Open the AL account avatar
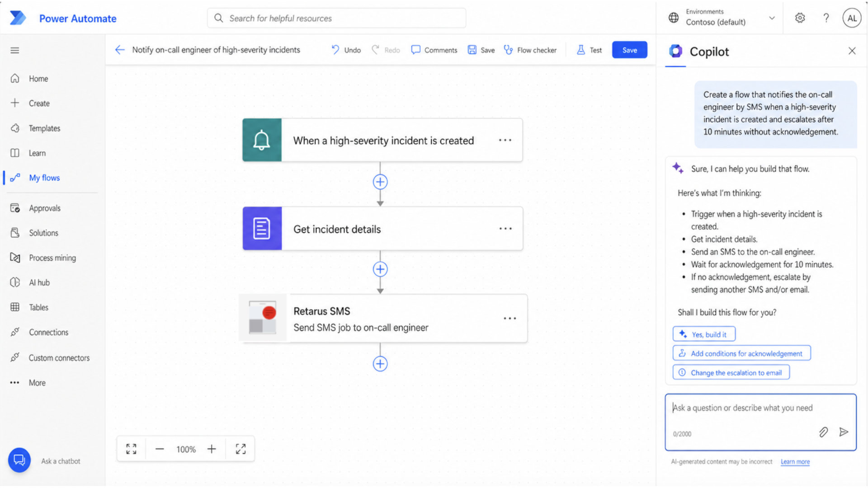The width and height of the screenshot is (868, 488). (852, 18)
